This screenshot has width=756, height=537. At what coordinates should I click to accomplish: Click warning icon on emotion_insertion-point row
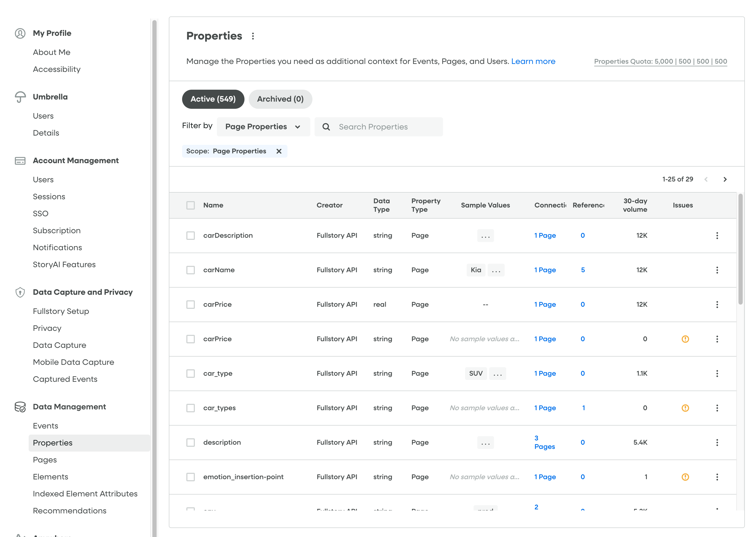pyautogui.click(x=685, y=477)
